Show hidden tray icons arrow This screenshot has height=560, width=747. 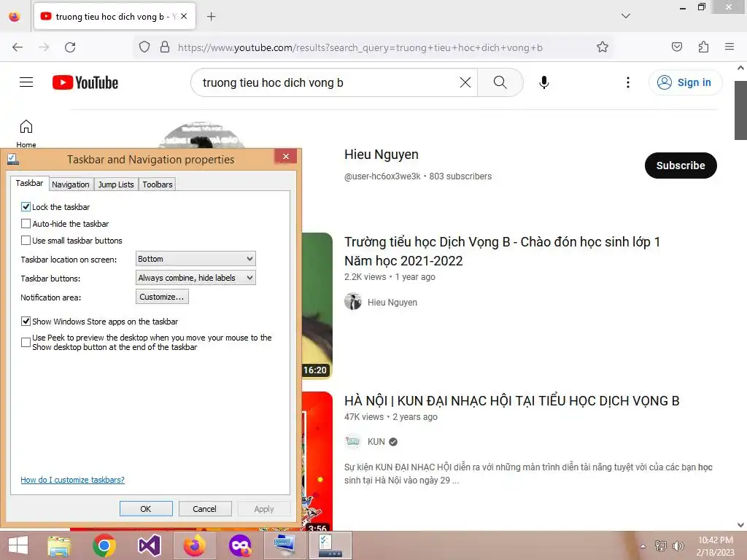click(x=643, y=545)
